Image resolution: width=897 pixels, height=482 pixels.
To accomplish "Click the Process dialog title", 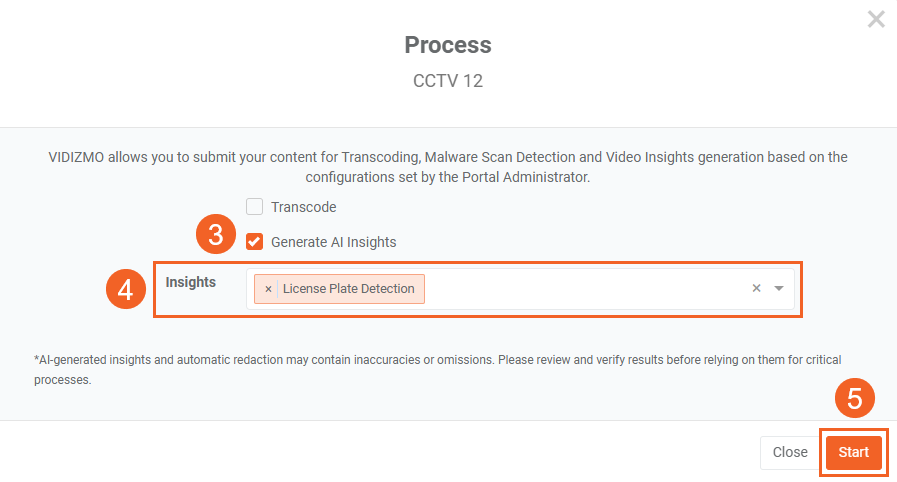I will tap(448, 45).
